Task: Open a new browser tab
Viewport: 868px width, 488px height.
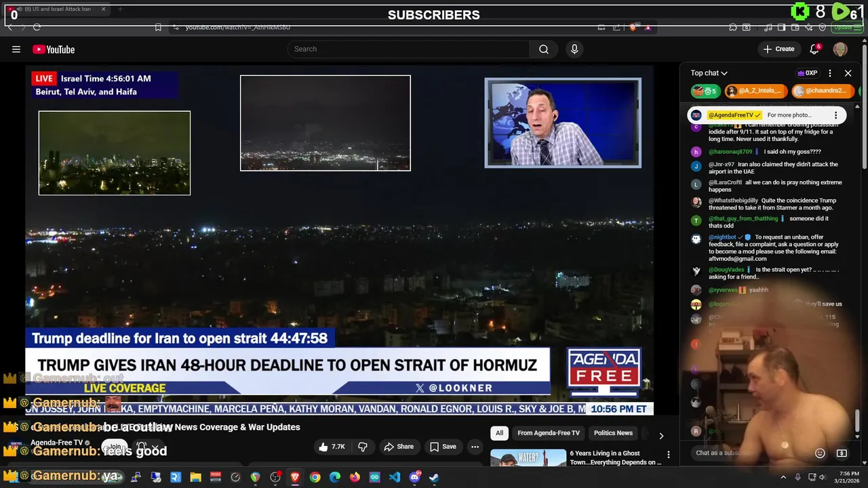Action: [120, 9]
